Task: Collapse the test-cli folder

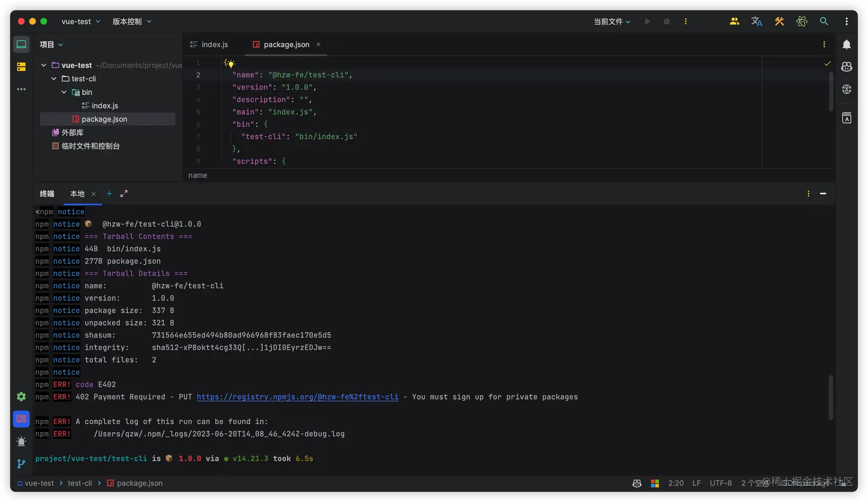Action: point(54,79)
